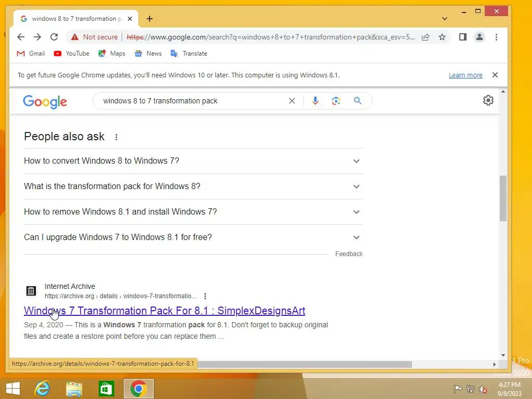The height and width of the screenshot is (399, 532).
Task: Click the Learn more link
Action: tap(465, 75)
